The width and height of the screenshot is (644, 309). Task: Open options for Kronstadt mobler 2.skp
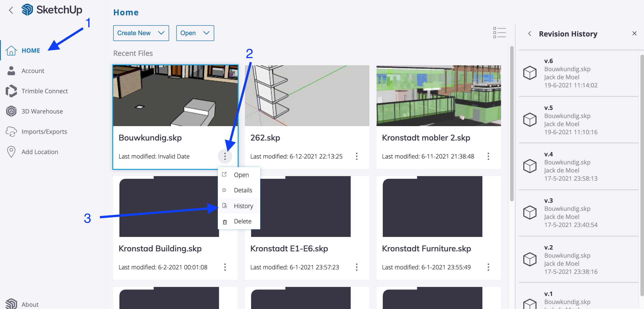[488, 156]
